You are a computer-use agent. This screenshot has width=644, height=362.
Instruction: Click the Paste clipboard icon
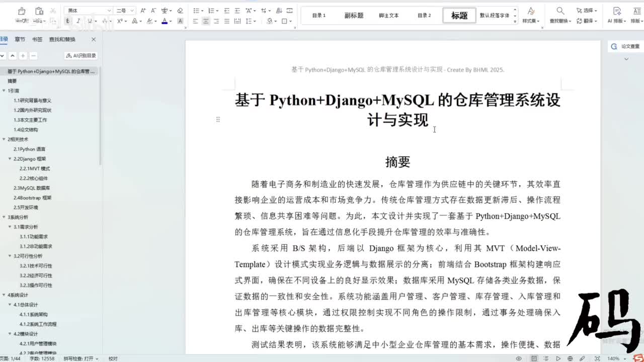(x=39, y=11)
